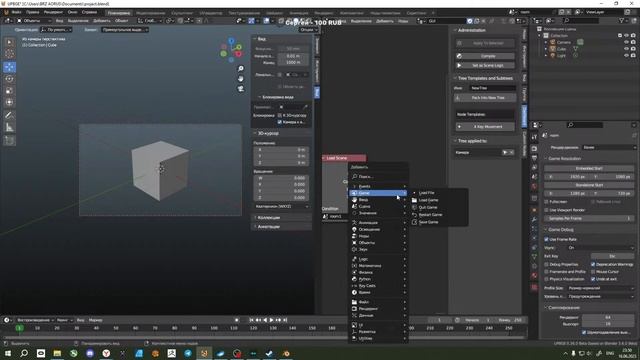Open Output properties tab icon
Viewport: 640px width, 360px height.
tap(534, 158)
